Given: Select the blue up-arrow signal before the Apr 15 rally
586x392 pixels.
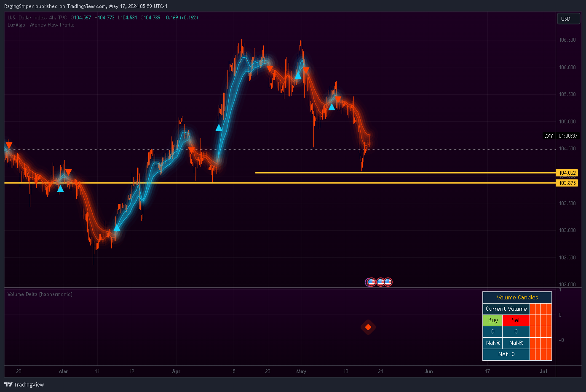Looking at the screenshot, I should (219, 128).
